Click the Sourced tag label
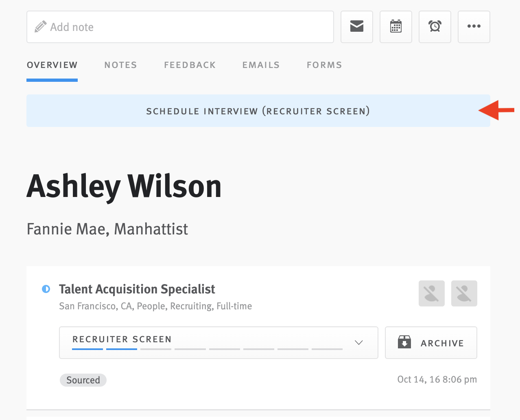The image size is (520, 420). tap(83, 380)
